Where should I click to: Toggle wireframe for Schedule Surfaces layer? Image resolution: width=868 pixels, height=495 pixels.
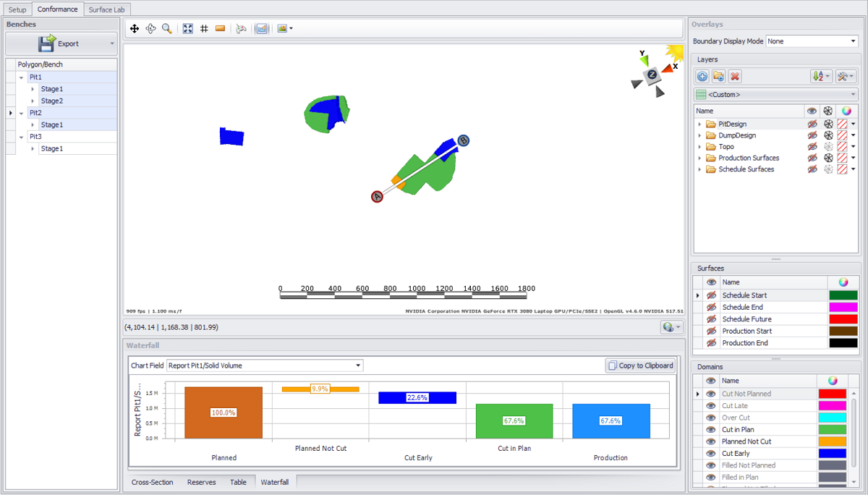[x=828, y=169]
